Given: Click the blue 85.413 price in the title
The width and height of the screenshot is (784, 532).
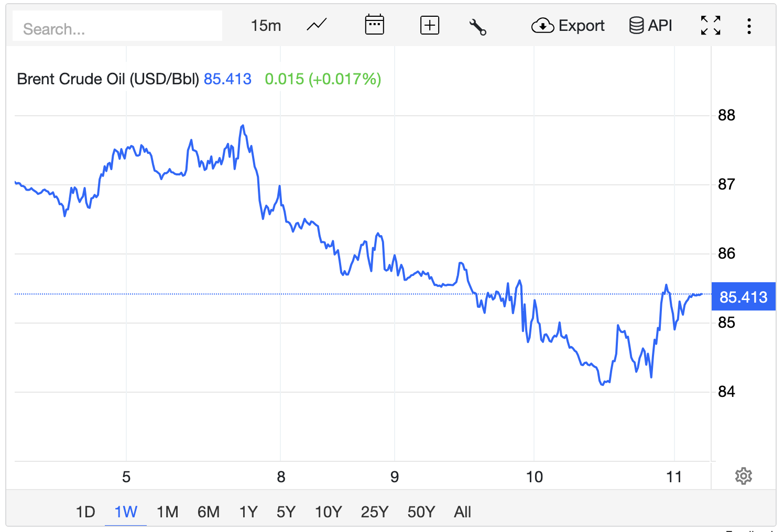Looking at the screenshot, I should pos(227,79).
